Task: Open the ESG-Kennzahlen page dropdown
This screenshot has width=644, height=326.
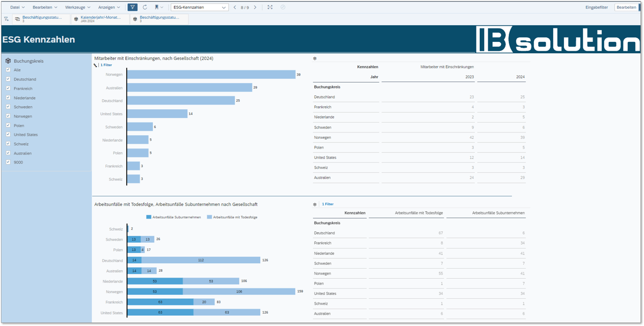Action: click(200, 8)
